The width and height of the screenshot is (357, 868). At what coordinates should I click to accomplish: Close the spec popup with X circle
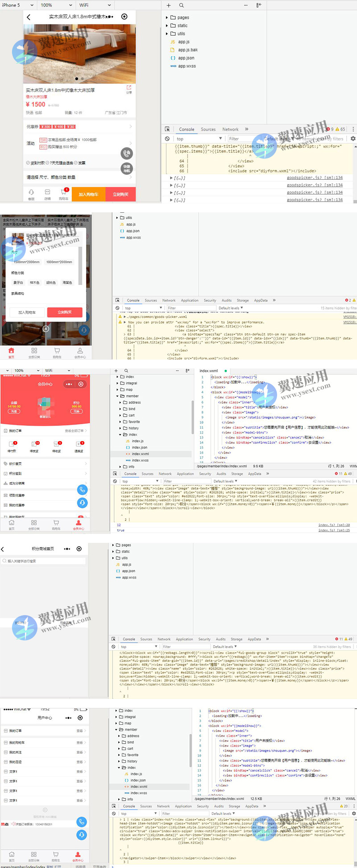pos(46,329)
